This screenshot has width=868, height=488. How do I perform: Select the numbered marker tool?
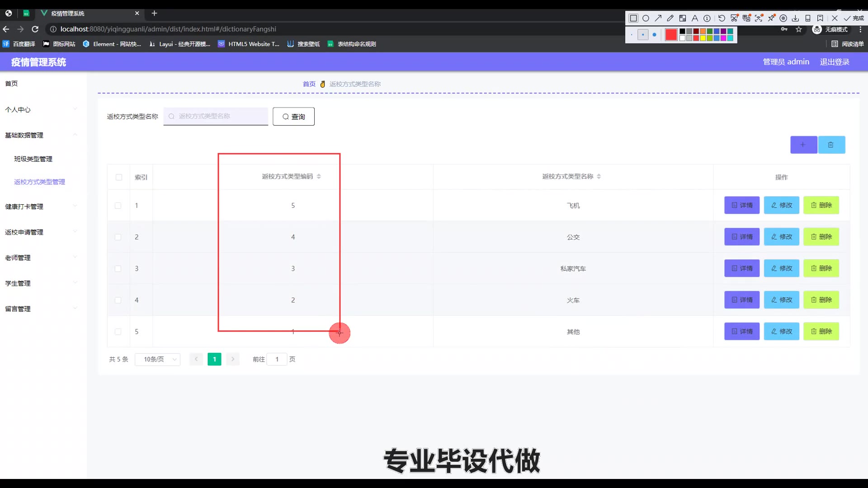click(x=707, y=19)
